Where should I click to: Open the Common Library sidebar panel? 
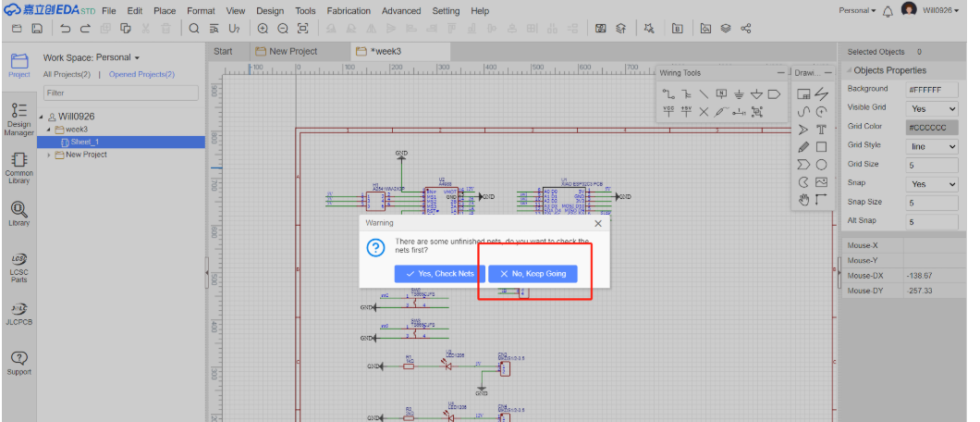[18, 168]
